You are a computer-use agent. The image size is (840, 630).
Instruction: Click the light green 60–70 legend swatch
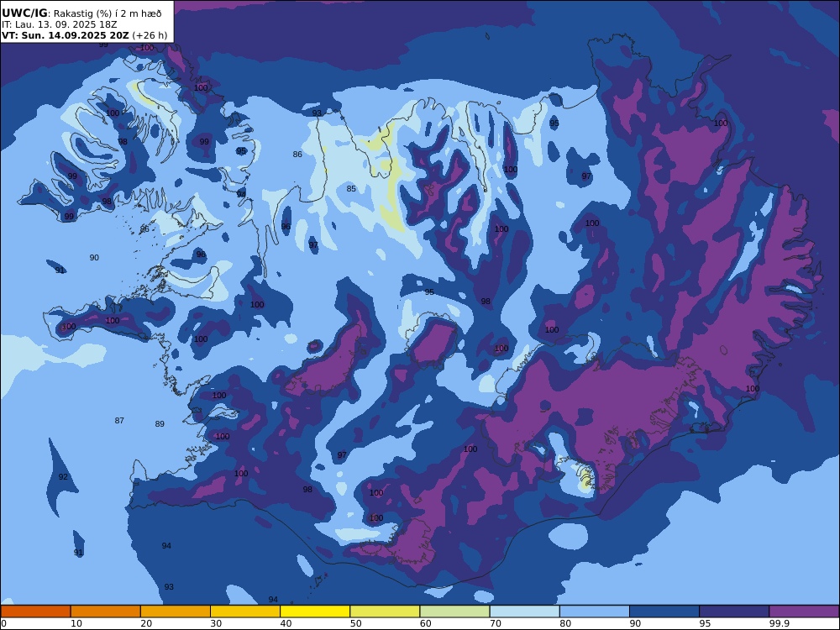pyautogui.click(x=454, y=612)
